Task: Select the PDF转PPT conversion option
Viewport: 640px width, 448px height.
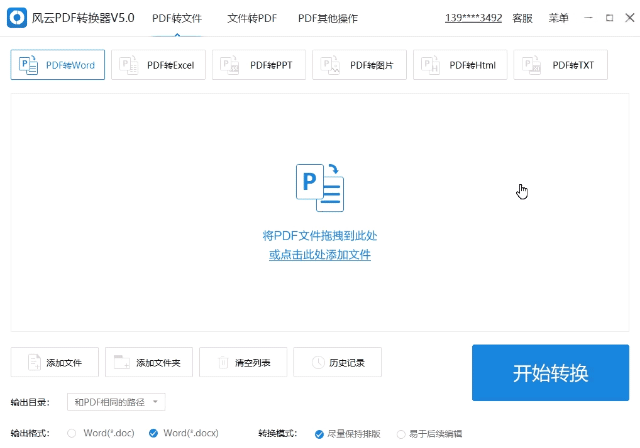Action: (x=260, y=65)
